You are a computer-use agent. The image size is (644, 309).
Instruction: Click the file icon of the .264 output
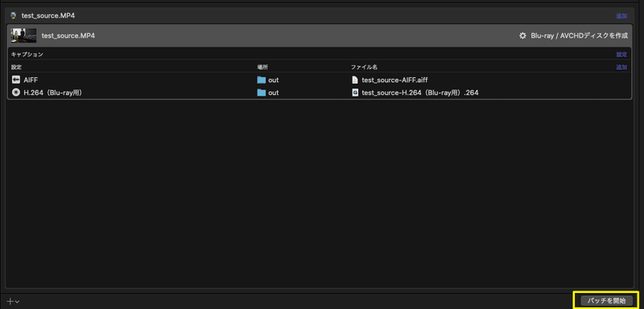click(x=355, y=93)
